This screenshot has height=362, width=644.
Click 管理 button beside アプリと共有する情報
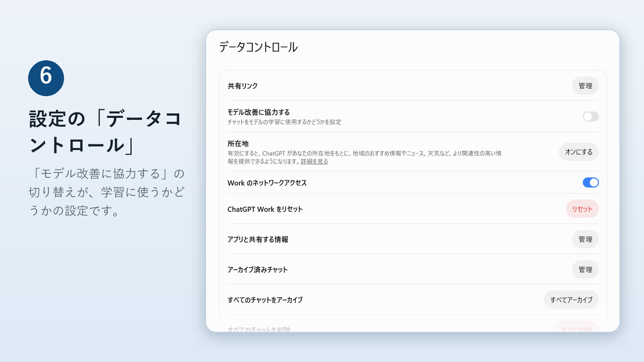(585, 239)
